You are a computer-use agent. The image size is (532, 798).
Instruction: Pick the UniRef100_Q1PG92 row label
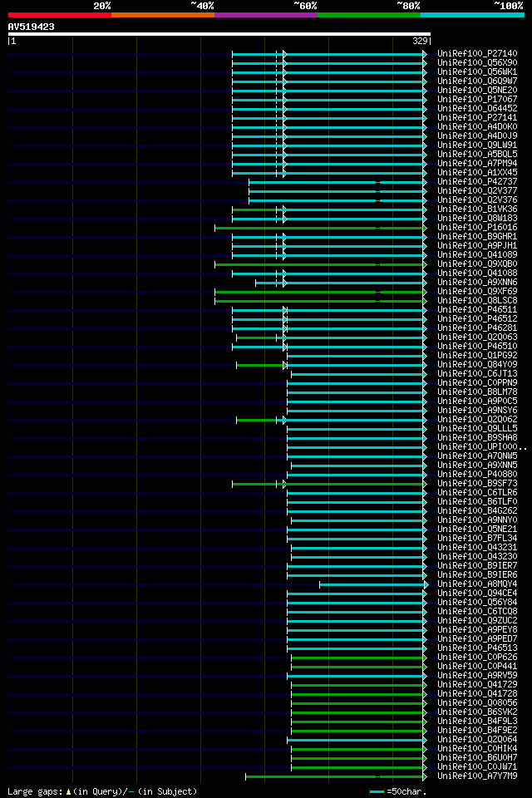477,356
